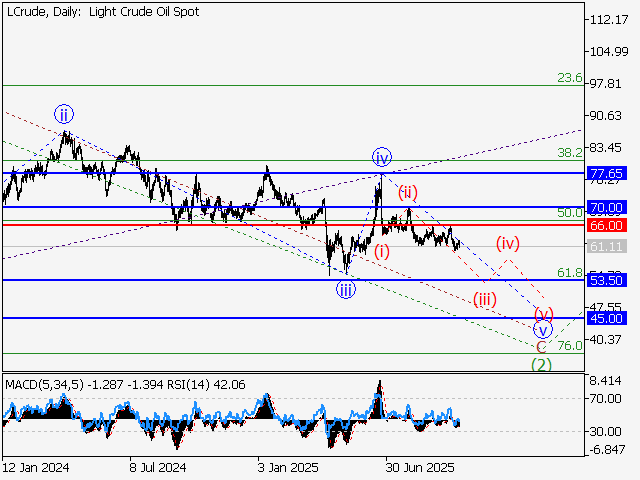Click the red (iii) wave label
The height and width of the screenshot is (480, 640).
click(x=485, y=299)
